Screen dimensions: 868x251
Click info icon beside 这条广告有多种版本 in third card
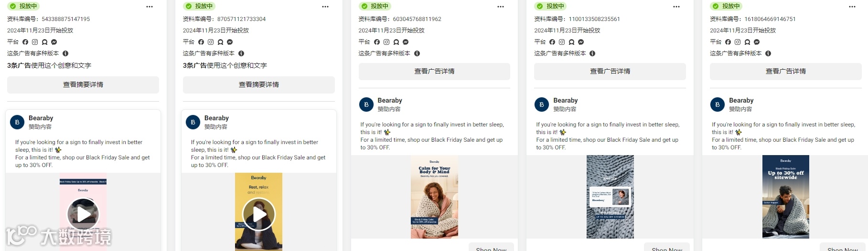pos(417,53)
